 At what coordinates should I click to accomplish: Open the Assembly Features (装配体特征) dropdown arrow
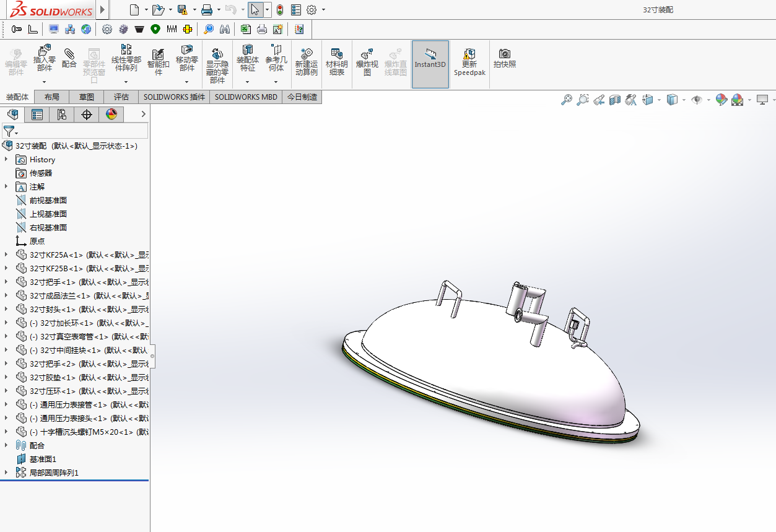pyautogui.click(x=247, y=82)
